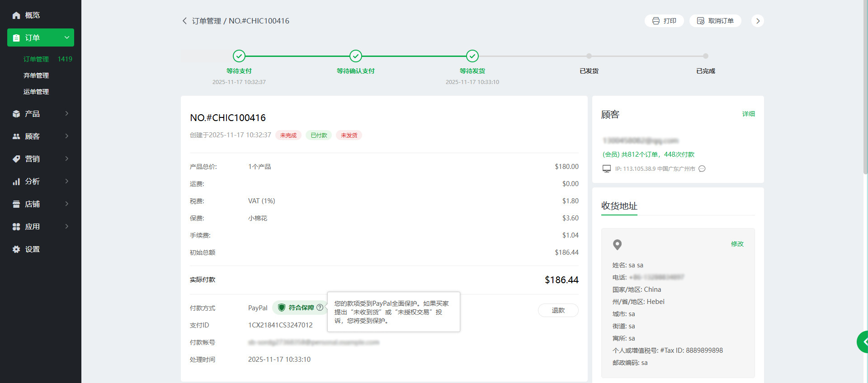
Task: Click the back arrow beside order breadcrumb
Action: coord(184,21)
